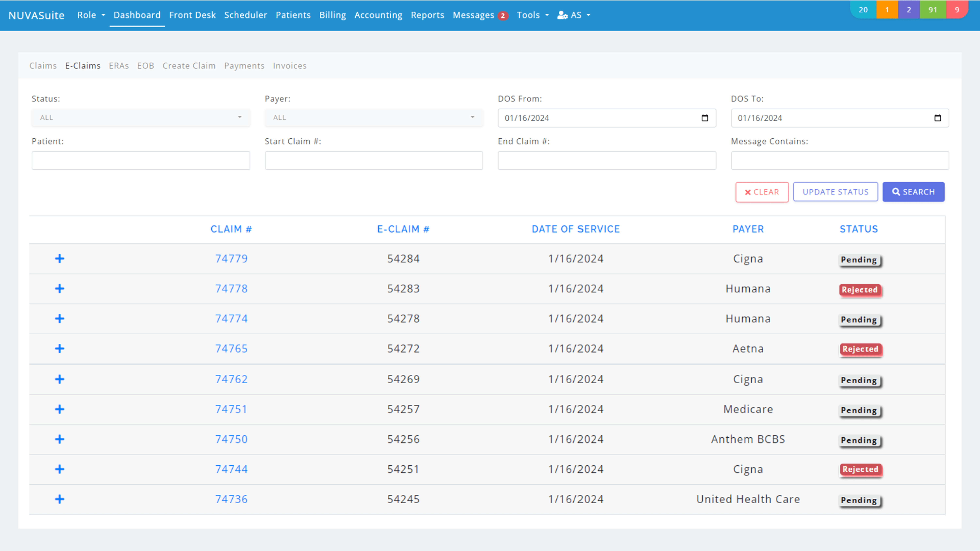Expand row for claim 74774
The height and width of the screenshot is (551, 980).
coord(59,319)
